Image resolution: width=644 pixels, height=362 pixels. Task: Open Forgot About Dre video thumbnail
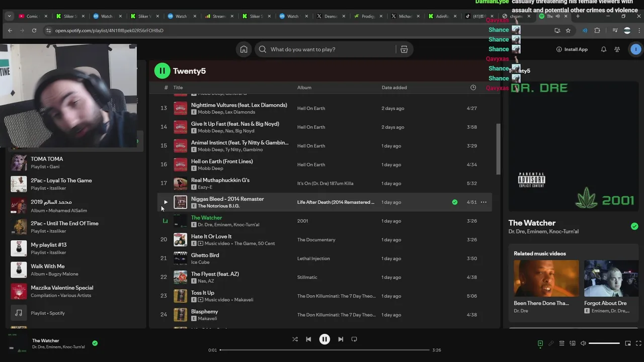pos(611,278)
